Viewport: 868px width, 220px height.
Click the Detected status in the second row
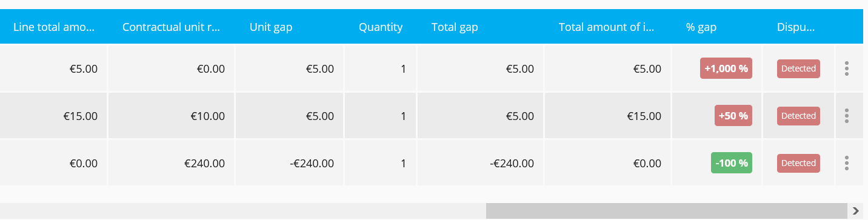798,116
